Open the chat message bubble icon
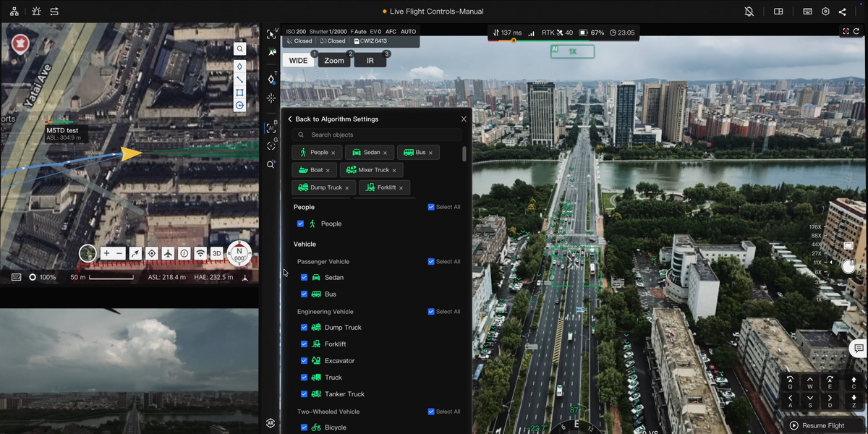 858,348
